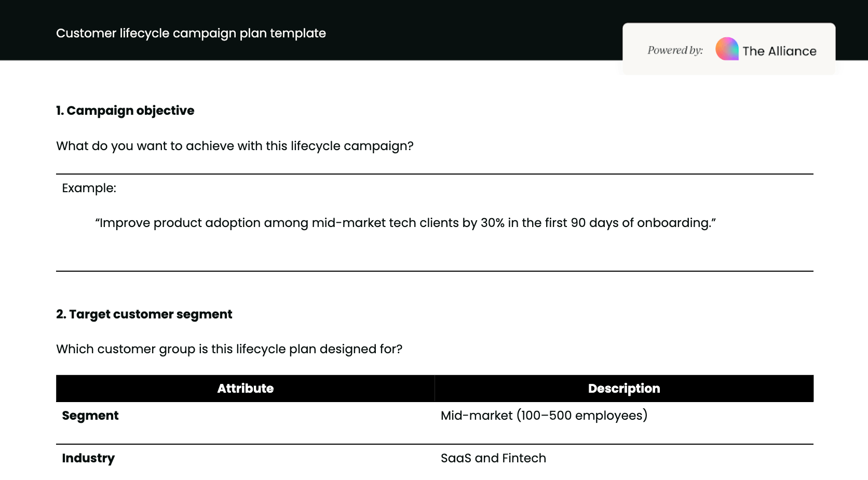Select the "2. Target customer segment" heading
This screenshot has height=480, width=868.
coord(144,314)
